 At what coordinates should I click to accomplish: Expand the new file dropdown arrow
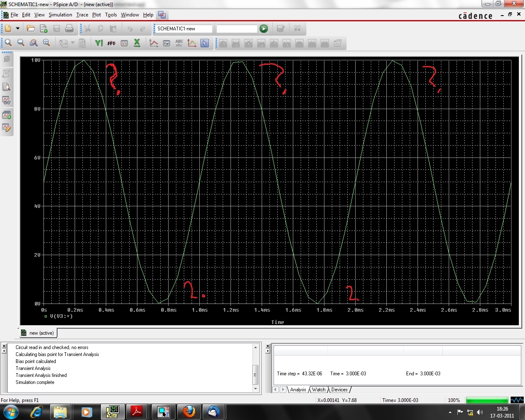[x=18, y=29]
